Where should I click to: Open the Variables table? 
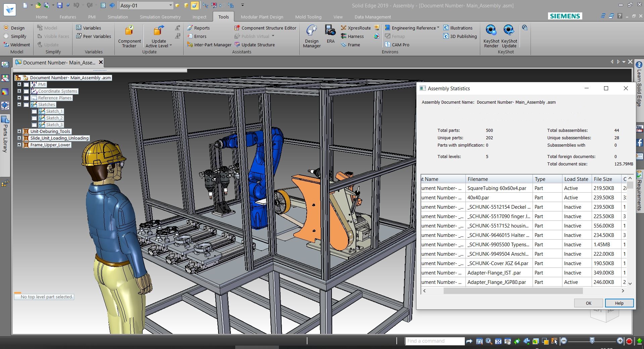(x=89, y=28)
